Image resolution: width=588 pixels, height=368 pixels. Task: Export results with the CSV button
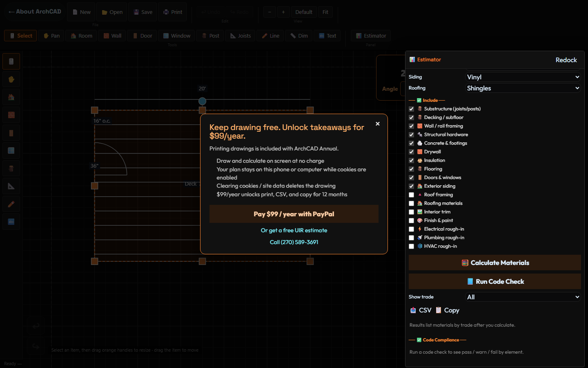click(421, 310)
